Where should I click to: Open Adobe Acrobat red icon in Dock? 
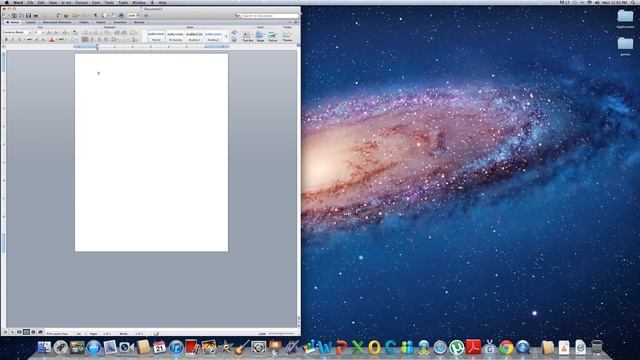point(473,347)
